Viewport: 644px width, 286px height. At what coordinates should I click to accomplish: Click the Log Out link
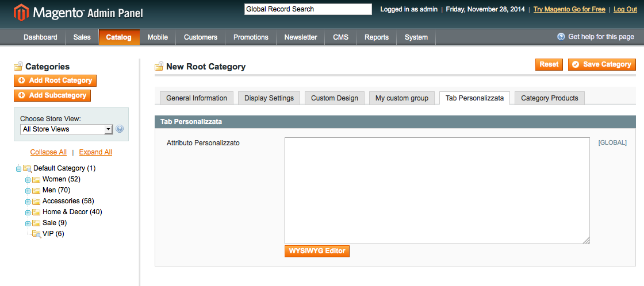click(625, 9)
